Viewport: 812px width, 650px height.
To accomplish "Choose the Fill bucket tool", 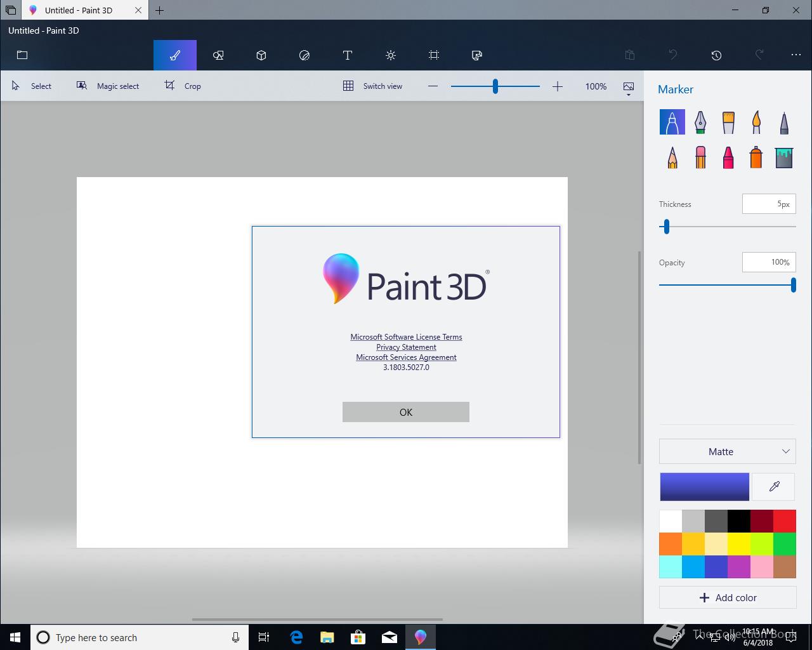I will 784,157.
